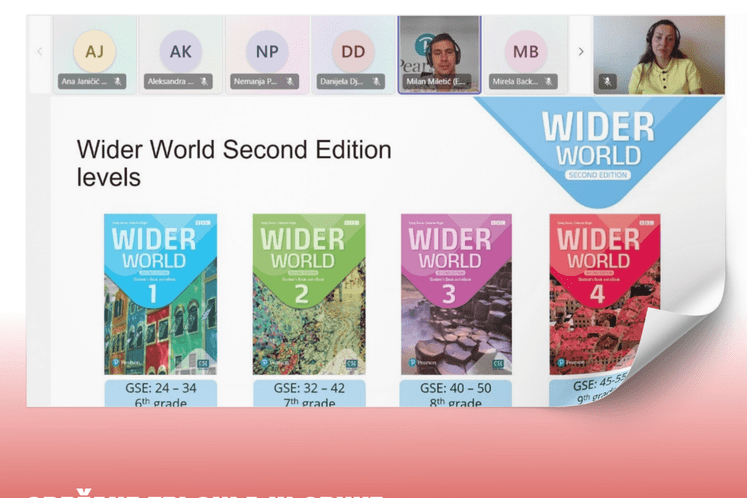The height and width of the screenshot is (498, 747).
Task: Click Mirela's muted microphone icon
Action: tap(550, 82)
